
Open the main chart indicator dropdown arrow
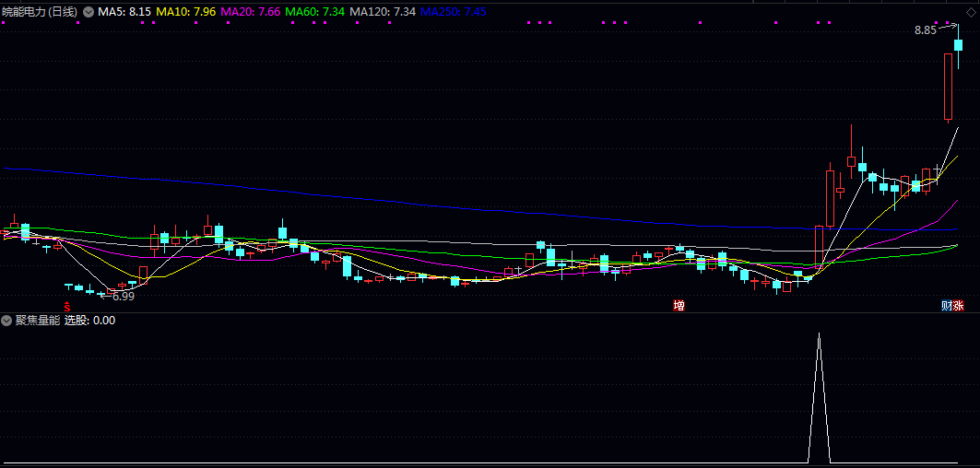(x=89, y=12)
